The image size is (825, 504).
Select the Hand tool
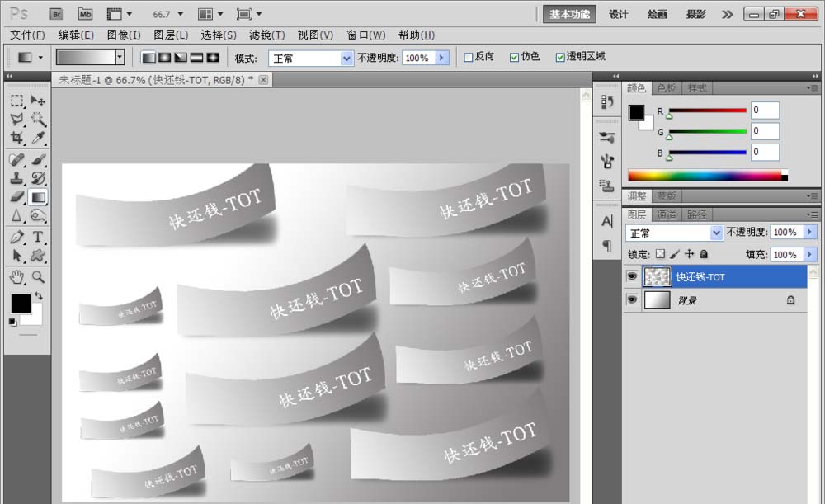click(17, 276)
